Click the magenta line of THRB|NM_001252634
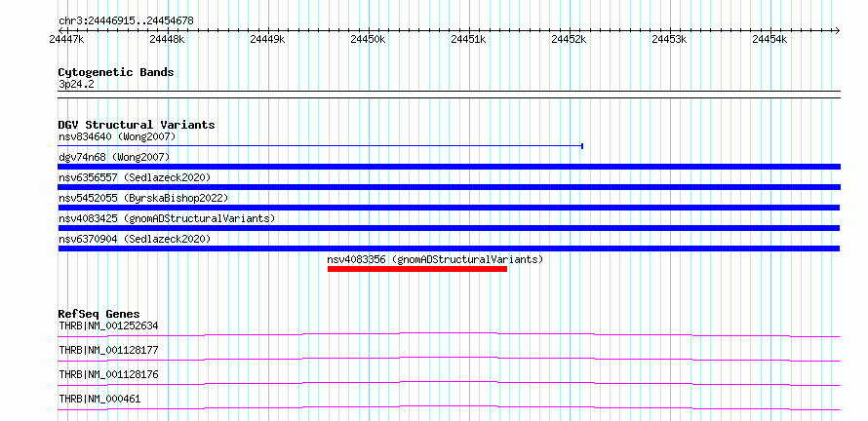The image size is (868, 421). click(x=449, y=334)
